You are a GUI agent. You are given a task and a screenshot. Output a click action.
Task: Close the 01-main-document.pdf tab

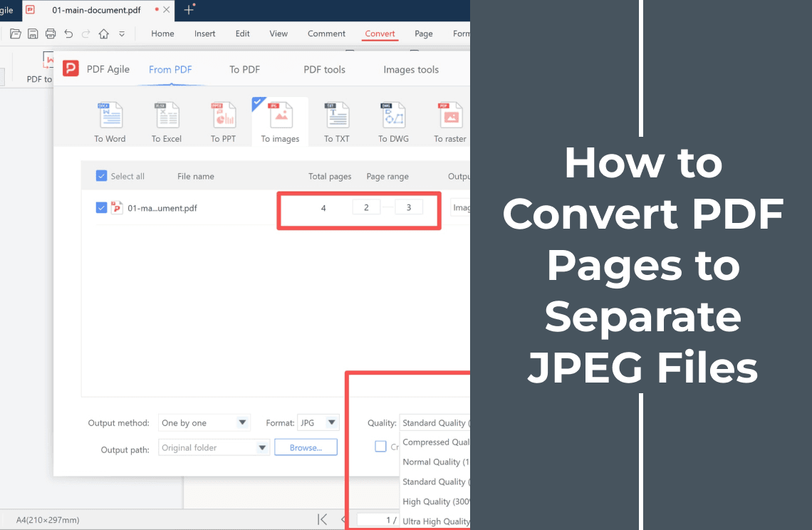coord(166,9)
